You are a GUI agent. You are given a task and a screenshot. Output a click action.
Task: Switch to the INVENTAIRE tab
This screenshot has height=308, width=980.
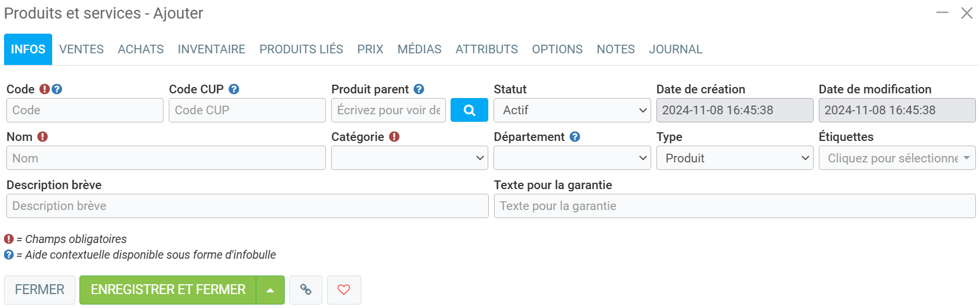[x=212, y=49]
